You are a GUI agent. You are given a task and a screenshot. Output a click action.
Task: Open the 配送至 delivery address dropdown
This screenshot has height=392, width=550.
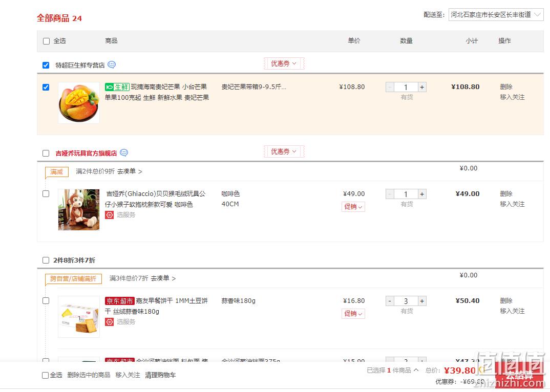(496, 15)
